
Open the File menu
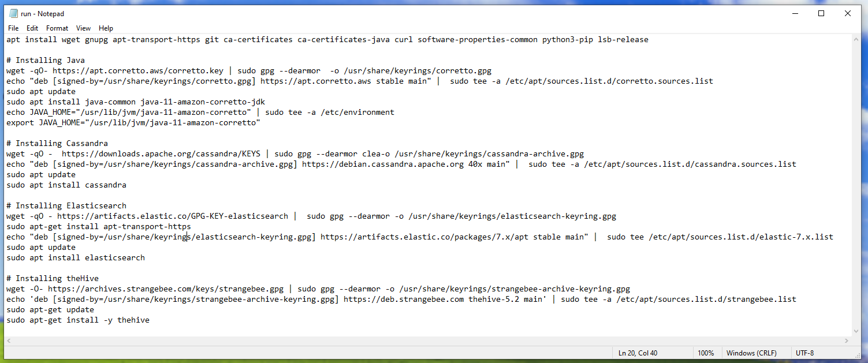pyautogui.click(x=13, y=28)
